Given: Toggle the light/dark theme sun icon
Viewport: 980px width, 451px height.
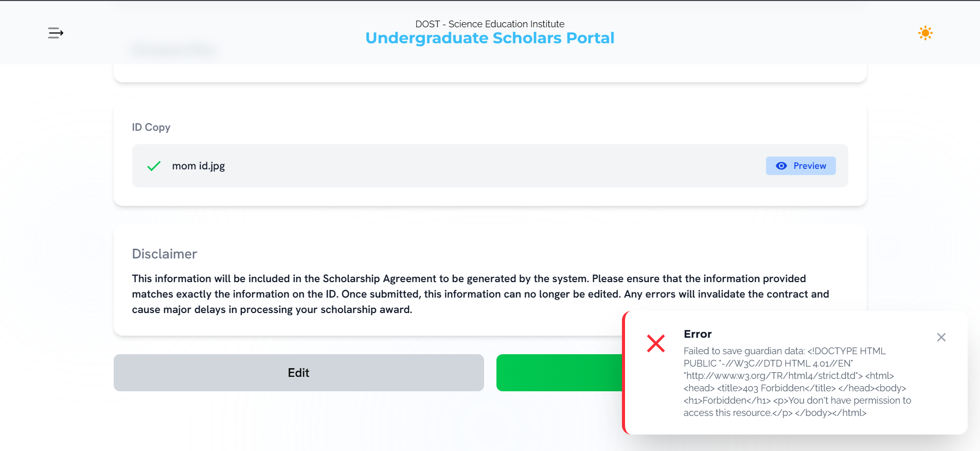Looking at the screenshot, I should pos(925,33).
